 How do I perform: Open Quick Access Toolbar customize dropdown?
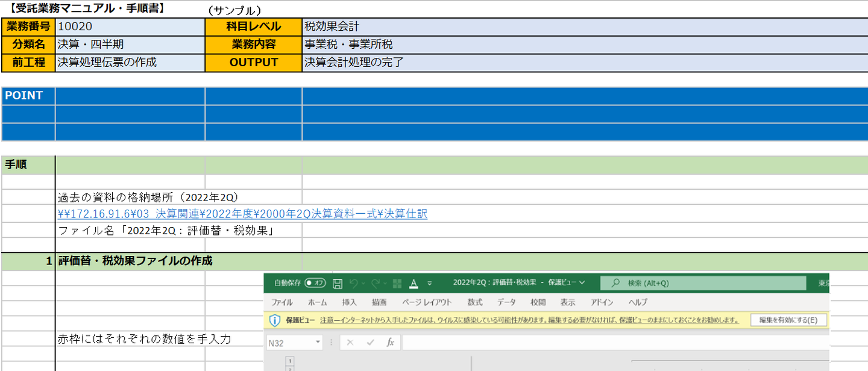(429, 283)
